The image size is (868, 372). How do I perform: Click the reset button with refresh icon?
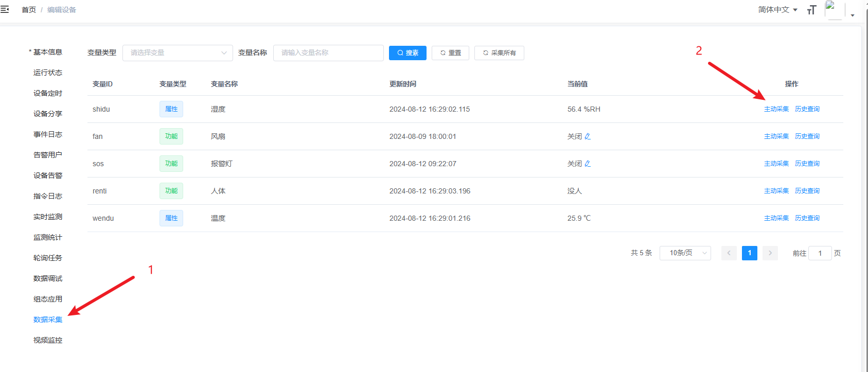point(450,53)
